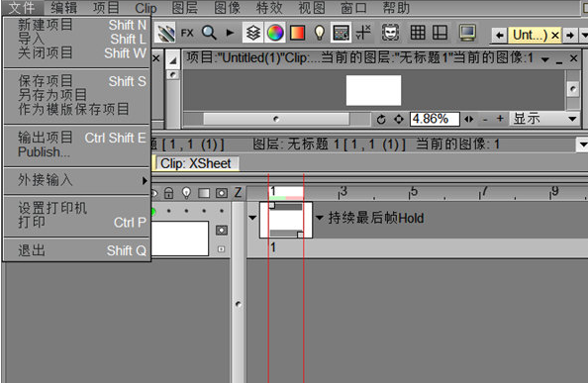Click the Z depth column header
Image resolution: width=588 pixels, height=383 pixels.
pyautogui.click(x=238, y=192)
